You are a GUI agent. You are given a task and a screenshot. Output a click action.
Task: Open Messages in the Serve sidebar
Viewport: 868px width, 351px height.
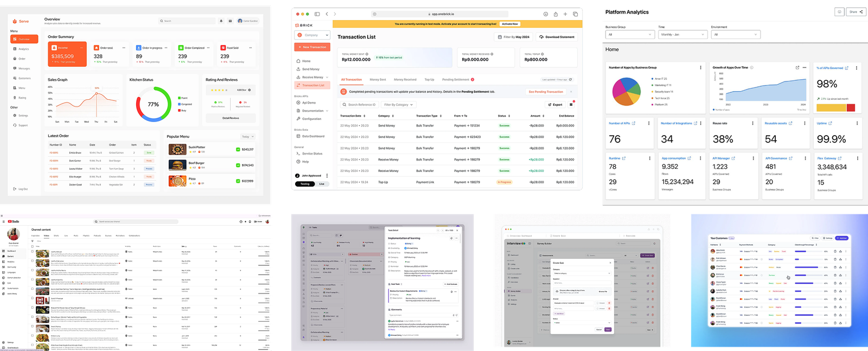(22, 68)
